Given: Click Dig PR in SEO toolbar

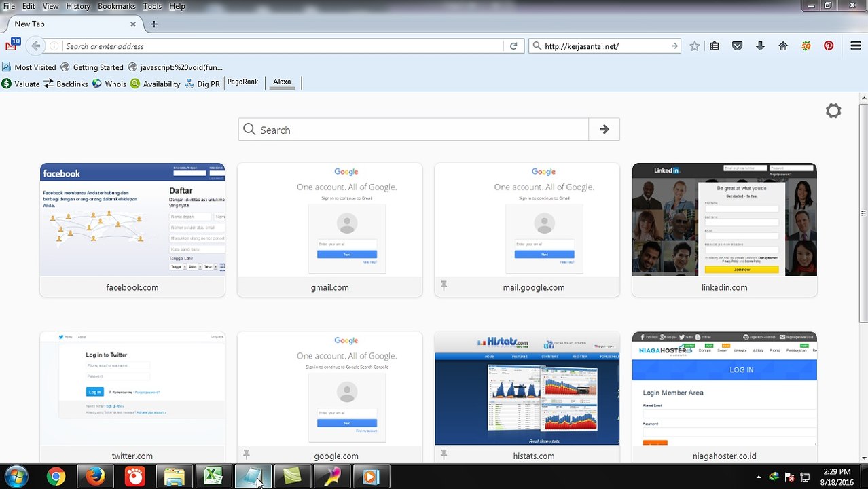Looking at the screenshot, I should (x=202, y=84).
